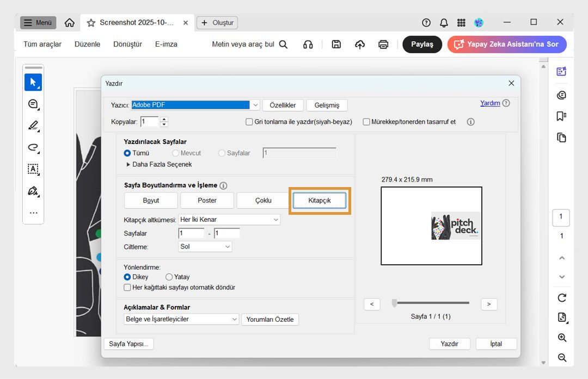Close the Screenshot 2025-10 tab
The image size is (588, 379).
185,23
